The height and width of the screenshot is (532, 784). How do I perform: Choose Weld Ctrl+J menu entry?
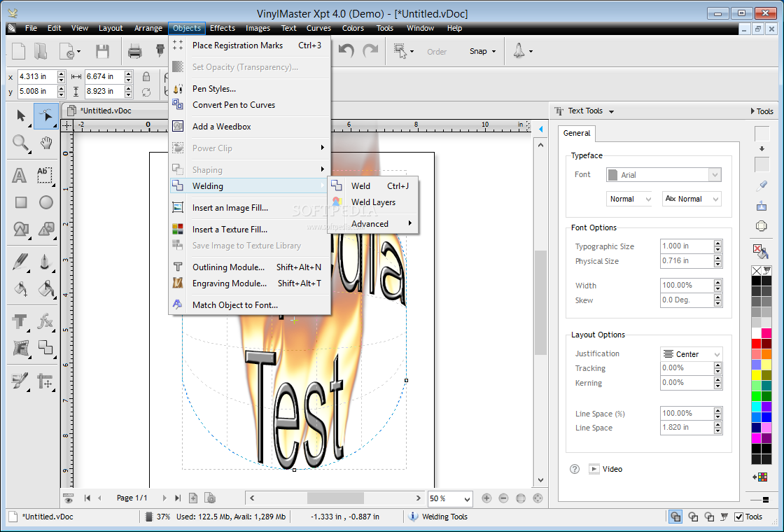(373, 186)
